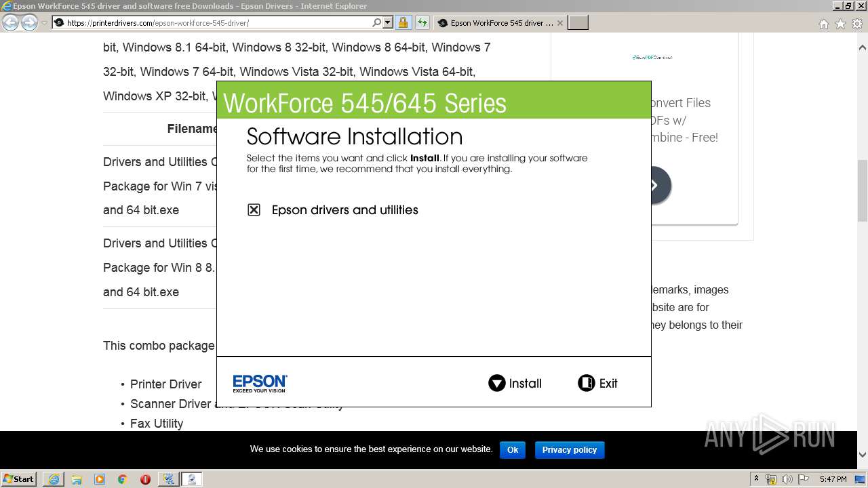Image resolution: width=868 pixels, height=488 pixels.
Task: Click the "Fax Utility" list item text
Action: pos(157,424)
